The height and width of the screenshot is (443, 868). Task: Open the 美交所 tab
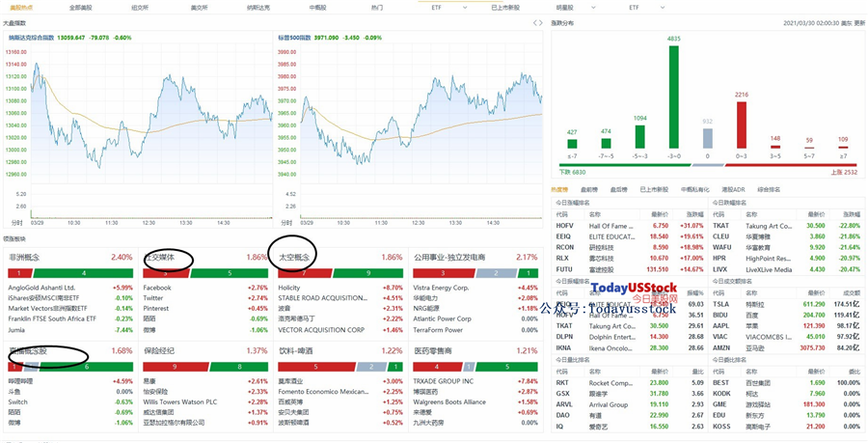tap(199, 8)
